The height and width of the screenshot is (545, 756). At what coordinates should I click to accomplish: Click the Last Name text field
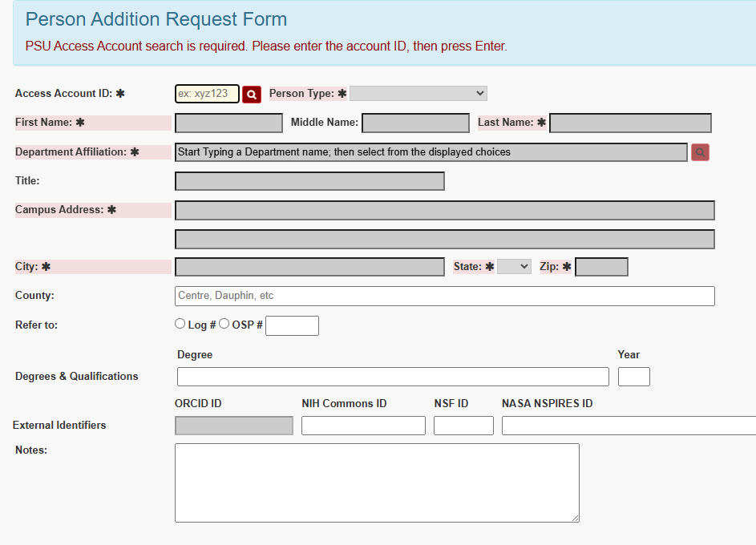[x=630, y=123]
